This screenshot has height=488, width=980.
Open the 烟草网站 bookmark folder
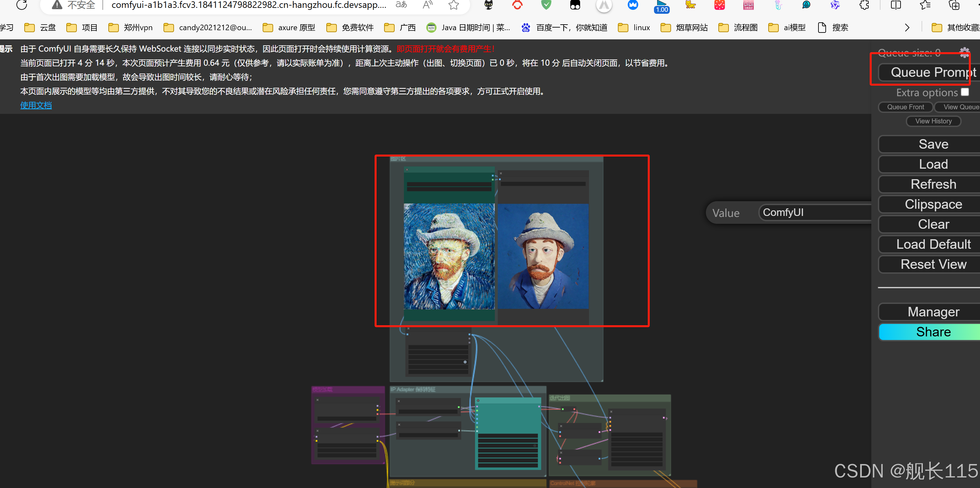click(x=684, y=27)
